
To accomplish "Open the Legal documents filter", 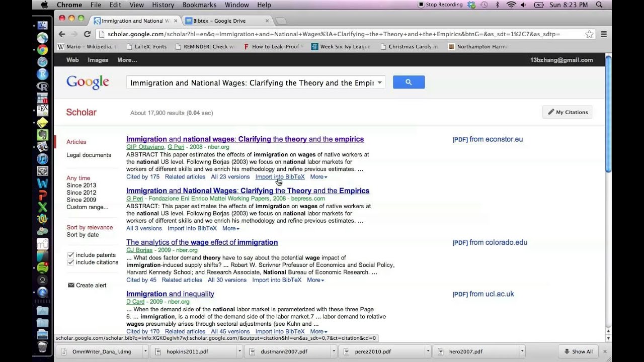I will click(89, 155).
